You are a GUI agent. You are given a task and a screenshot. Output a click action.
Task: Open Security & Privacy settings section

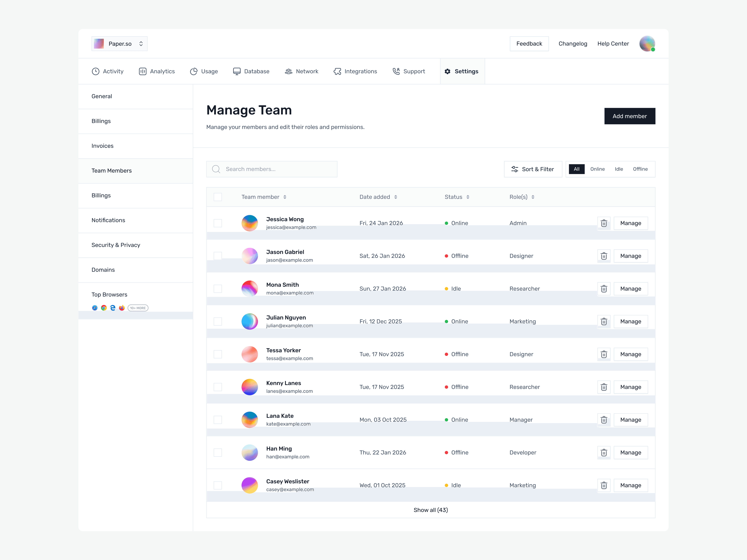(115, 245)
